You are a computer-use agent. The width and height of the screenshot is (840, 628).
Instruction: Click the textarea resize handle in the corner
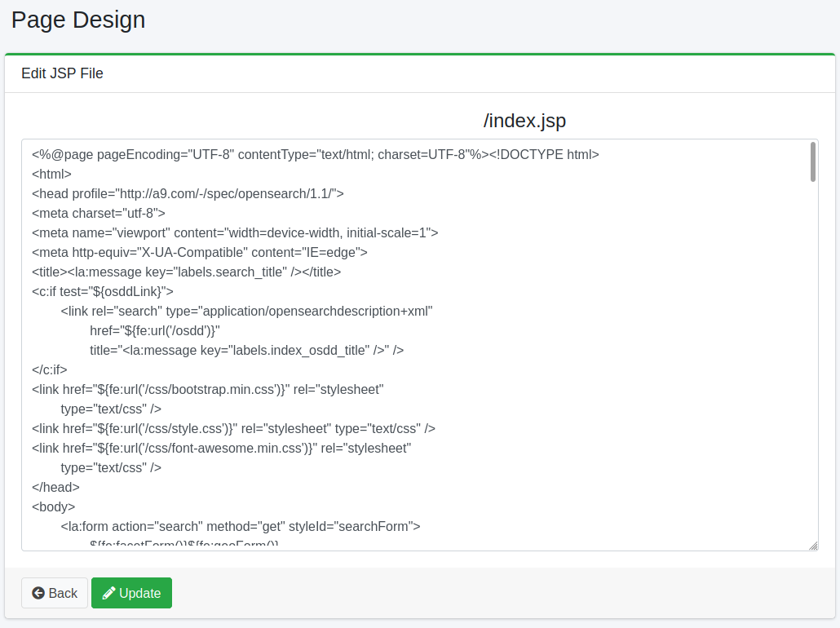pyautogui.click(x=813, y=546)
